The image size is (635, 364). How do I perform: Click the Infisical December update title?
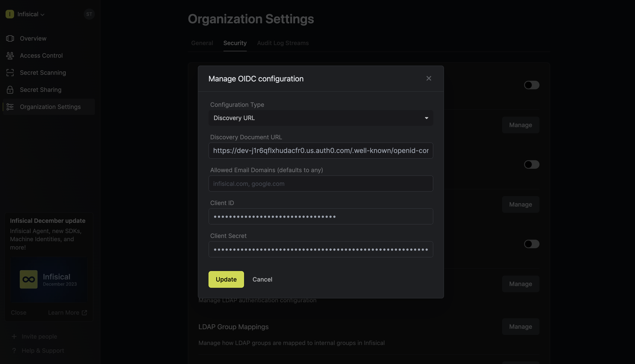47,221
